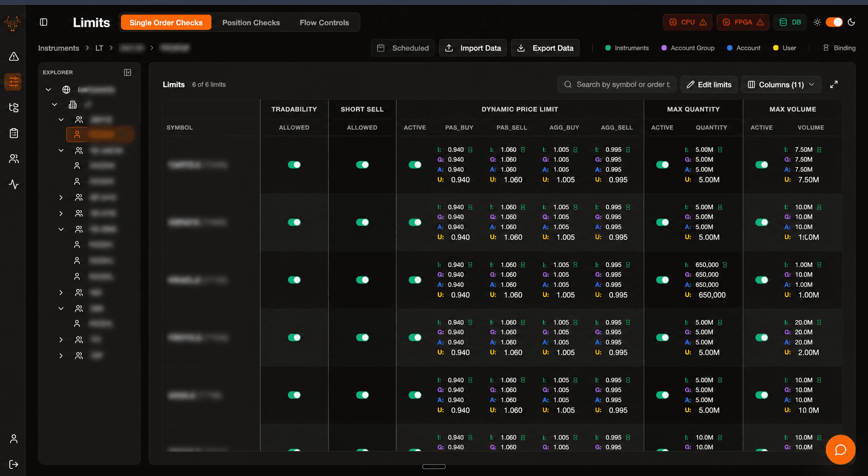
Task: Toggle Tradability allowed for first row
Action: [x=294, y=165]
